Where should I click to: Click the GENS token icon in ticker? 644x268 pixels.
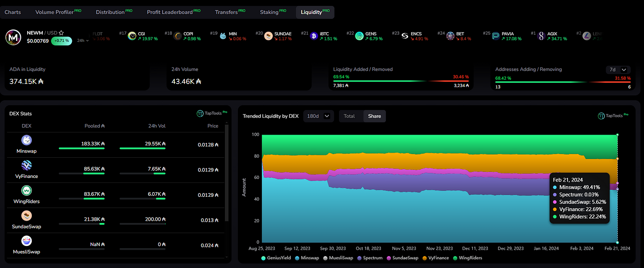[x=359, y=36]
